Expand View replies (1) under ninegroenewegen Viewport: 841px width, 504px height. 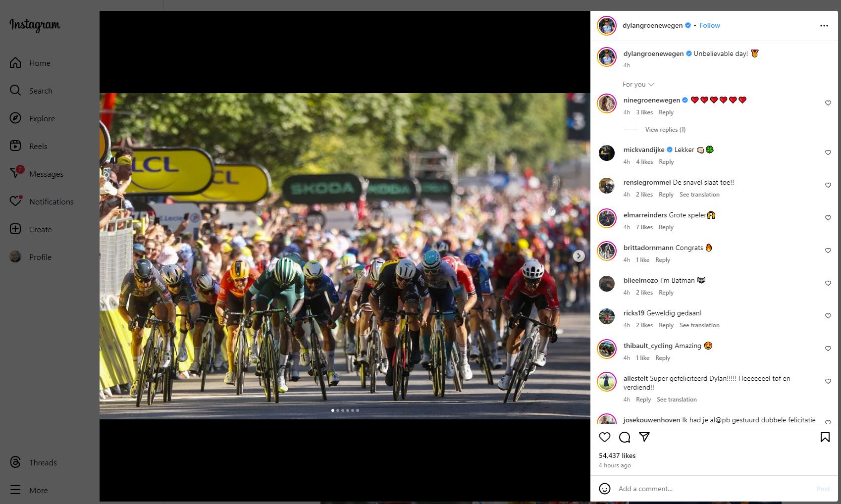tap(665, 130)
